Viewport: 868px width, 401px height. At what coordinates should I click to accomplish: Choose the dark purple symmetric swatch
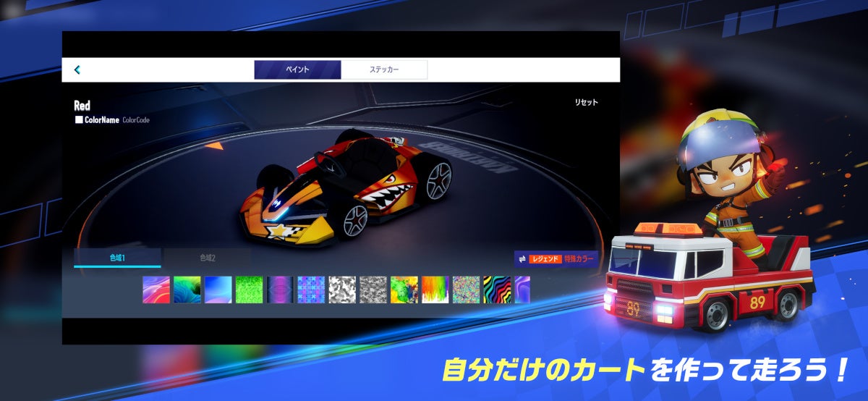(281, 290)
